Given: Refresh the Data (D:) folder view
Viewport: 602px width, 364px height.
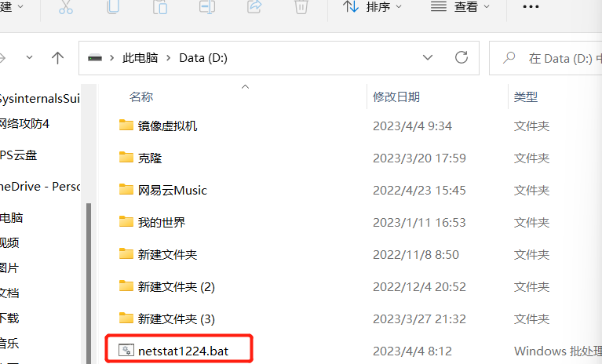Looking at the screenshot, I should pyautogui.click(x=461, y=58).
